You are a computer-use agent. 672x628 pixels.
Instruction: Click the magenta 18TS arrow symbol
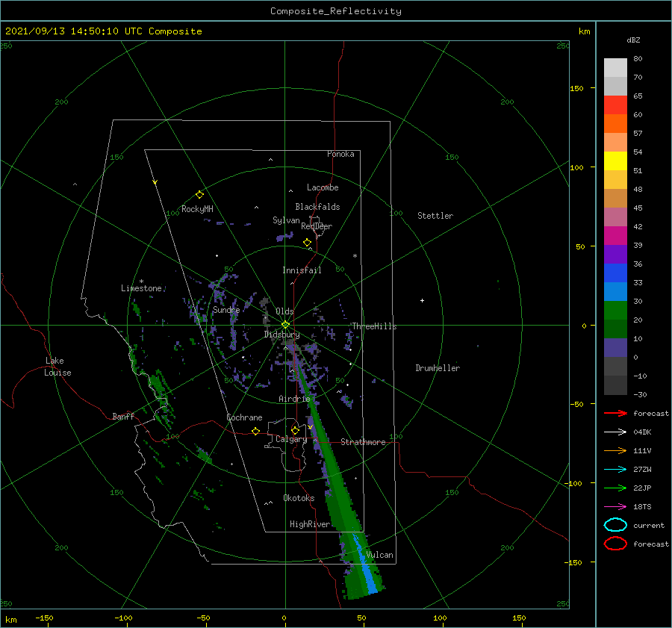[x=615, y=507]
